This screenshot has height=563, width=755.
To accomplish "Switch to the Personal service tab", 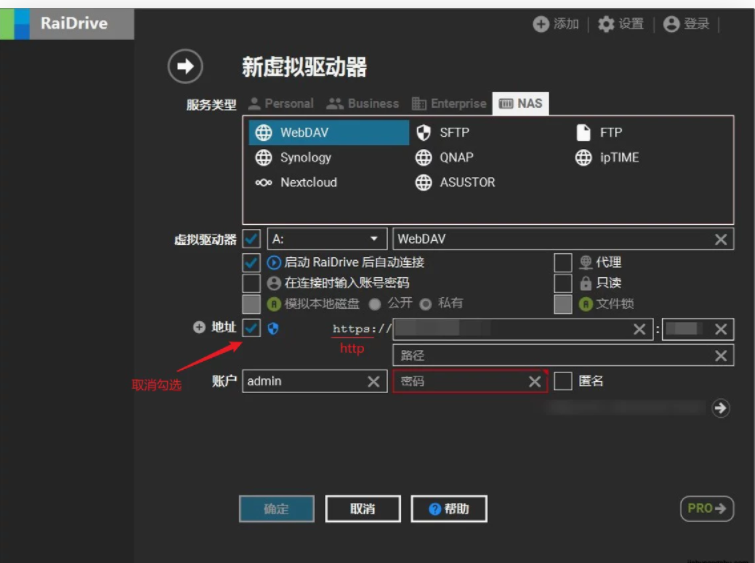I will coord(281,104).
